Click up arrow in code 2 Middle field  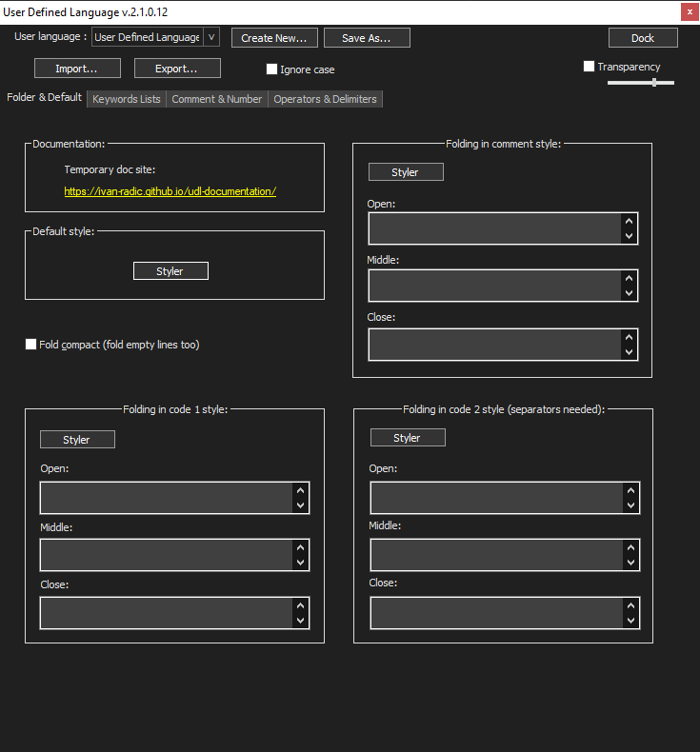(x=630, y=547)
